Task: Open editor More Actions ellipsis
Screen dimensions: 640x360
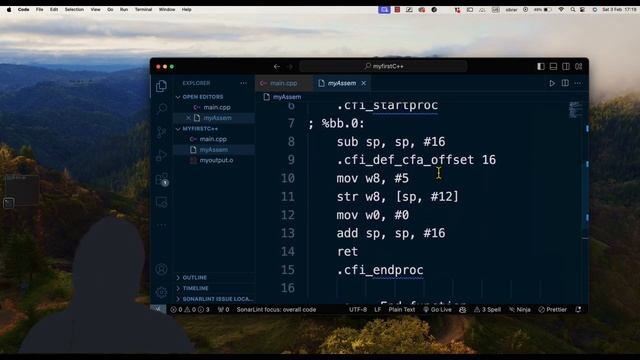Action: pos(578,83)
